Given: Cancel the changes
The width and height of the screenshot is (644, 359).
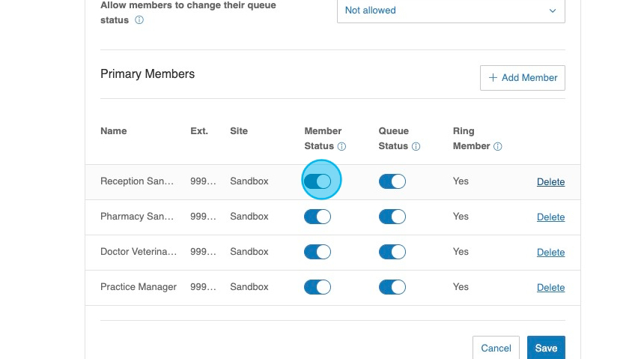Looking at the screenshot, I should pos(496,348).
